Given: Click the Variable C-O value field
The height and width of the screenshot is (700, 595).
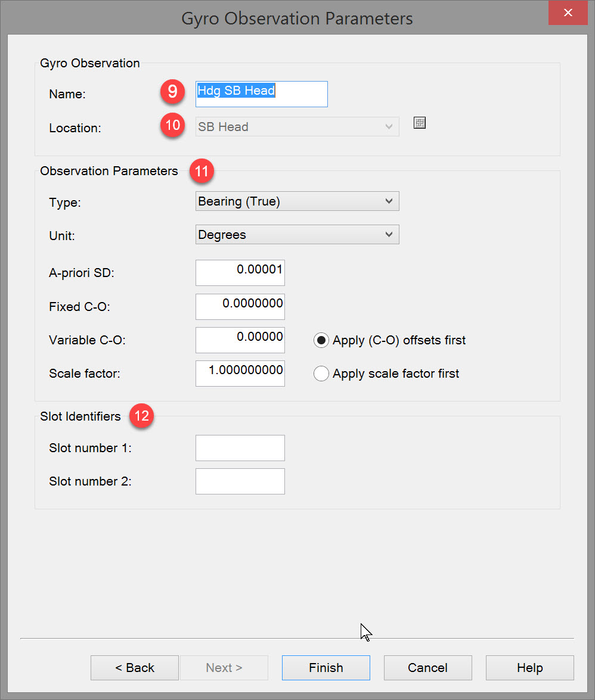Looking at the screenshot, I should 240,340.
